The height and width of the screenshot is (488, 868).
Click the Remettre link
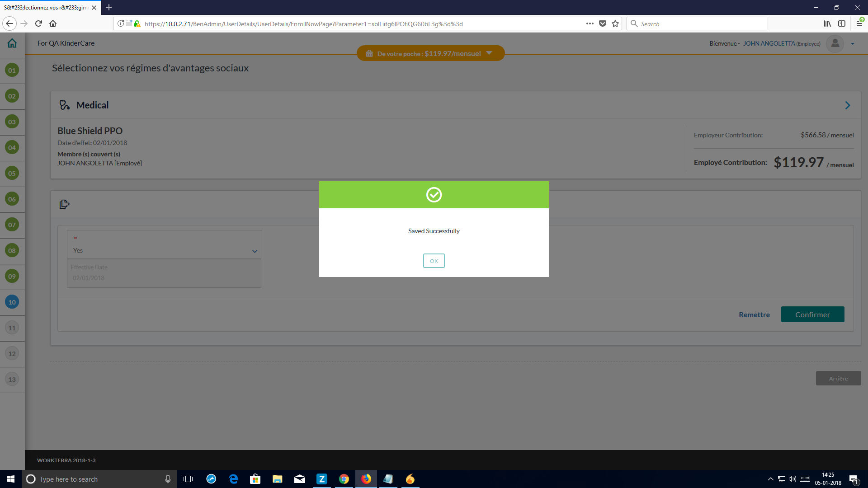[754, 314]
